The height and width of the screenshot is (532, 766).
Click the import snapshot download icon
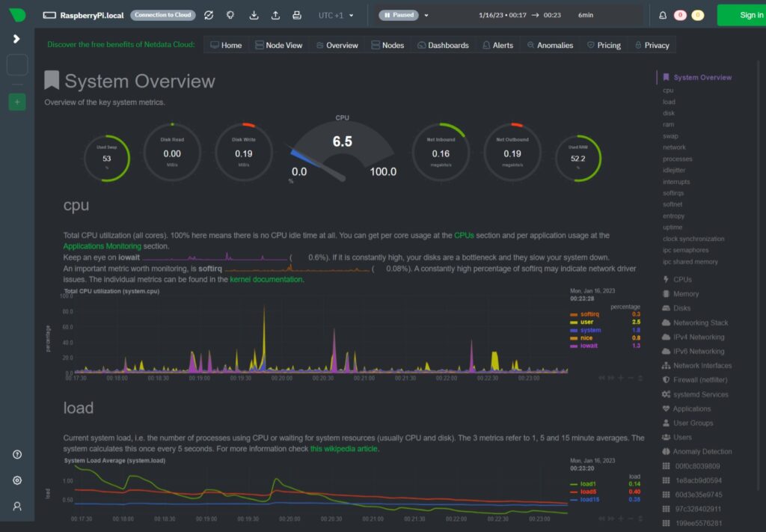254,15
